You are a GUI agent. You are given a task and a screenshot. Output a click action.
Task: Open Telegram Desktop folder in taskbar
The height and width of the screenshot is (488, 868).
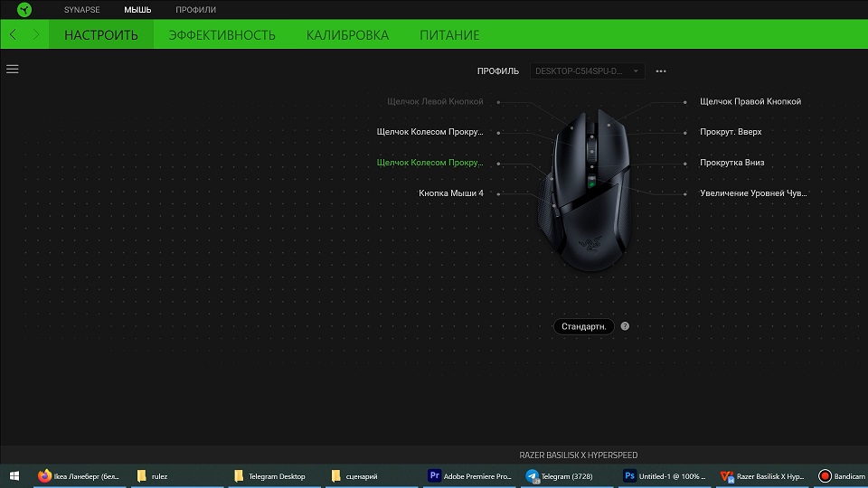[275, 476]
